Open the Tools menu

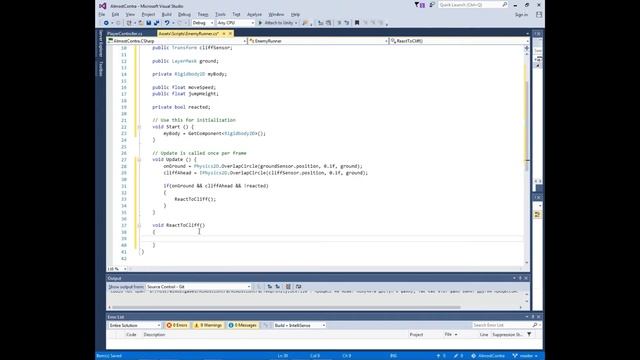pyautogui.click(x=220, y=14)
